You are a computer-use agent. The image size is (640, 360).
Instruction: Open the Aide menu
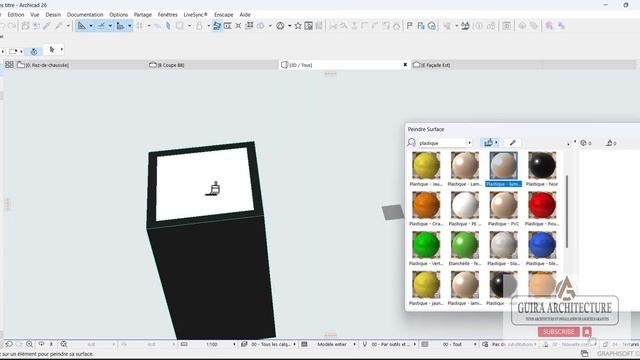245,15
